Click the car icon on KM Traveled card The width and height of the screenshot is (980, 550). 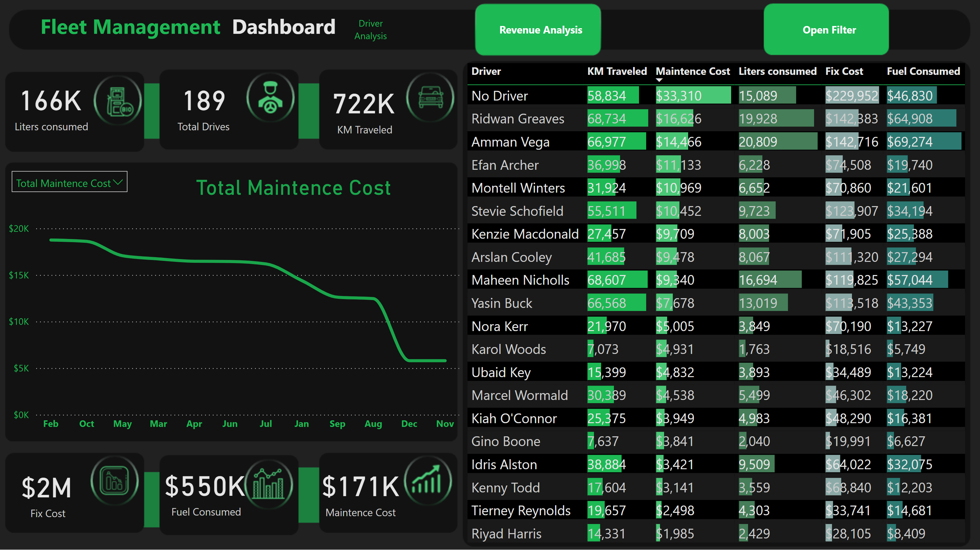point(430,97)
